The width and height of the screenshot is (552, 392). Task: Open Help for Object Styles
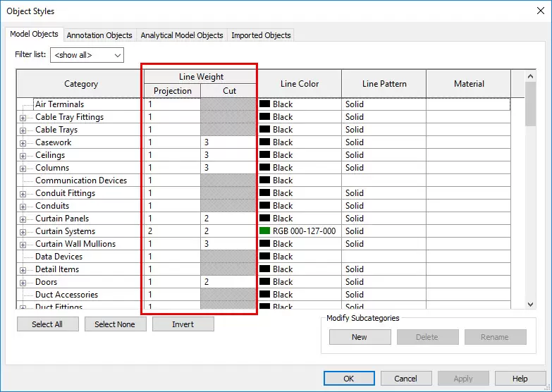click(520, 379)
